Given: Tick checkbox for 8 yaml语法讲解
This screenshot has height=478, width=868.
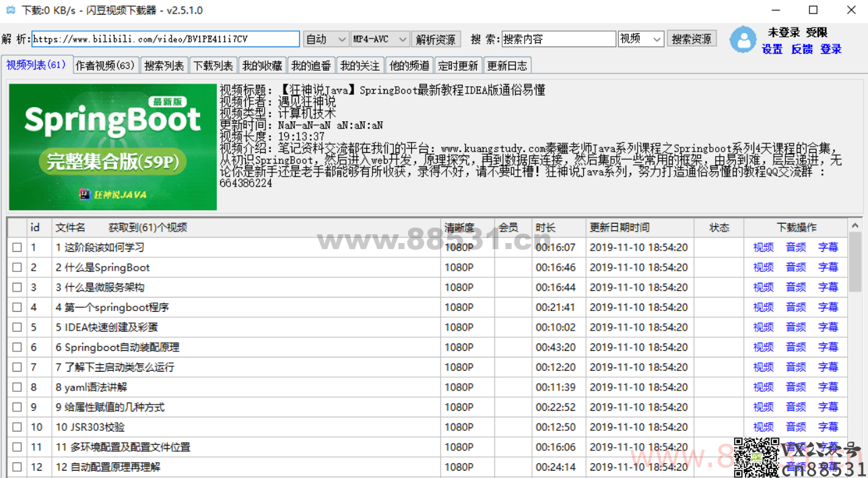Looking at the screenshot, I should click(x=17, y=388).
